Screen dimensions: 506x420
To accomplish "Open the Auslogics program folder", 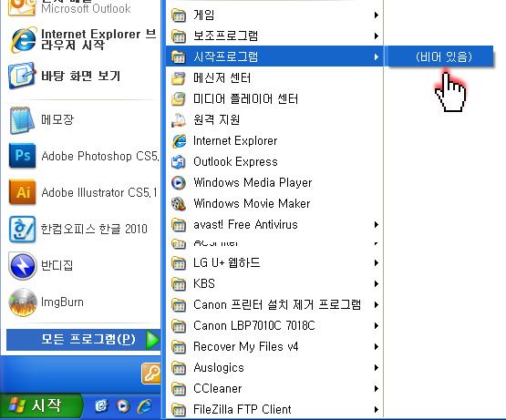I will point(274,368).
